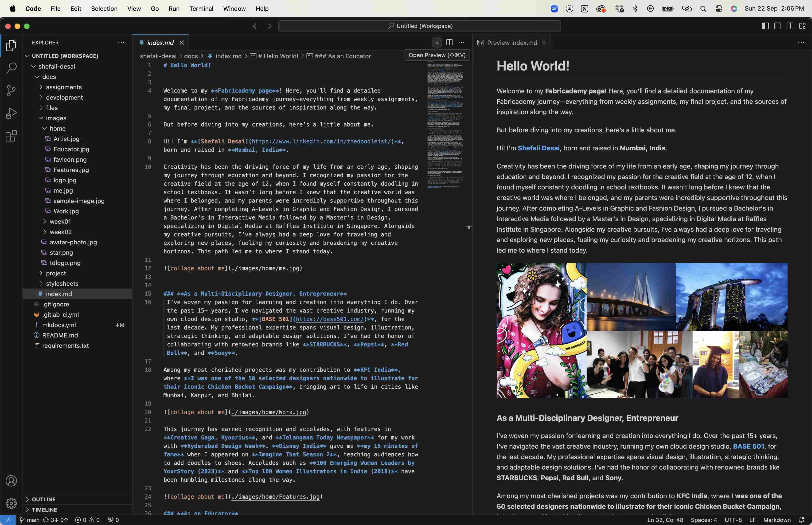The width and height of the screenshot is (812, 525).
Task: Click the ports forwarded indicator in status bar
Action: tap(113, 520)
